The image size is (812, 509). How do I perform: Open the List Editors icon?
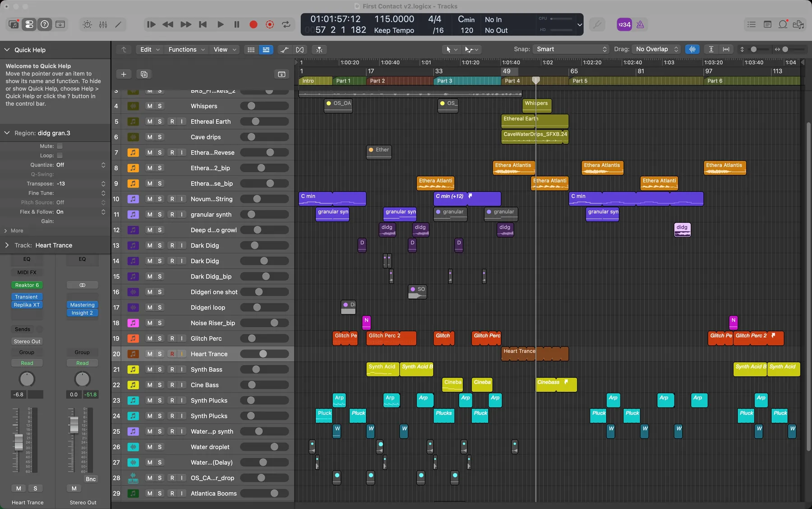(752, 24)
